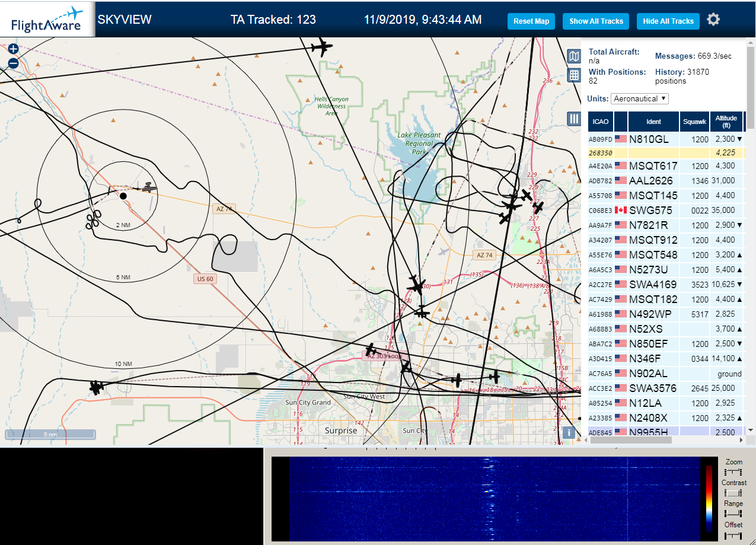Screen dimensions: 756x545
Task: Click altitude 31,000 in AAL2626 row
Action: (x=725, y=180)
